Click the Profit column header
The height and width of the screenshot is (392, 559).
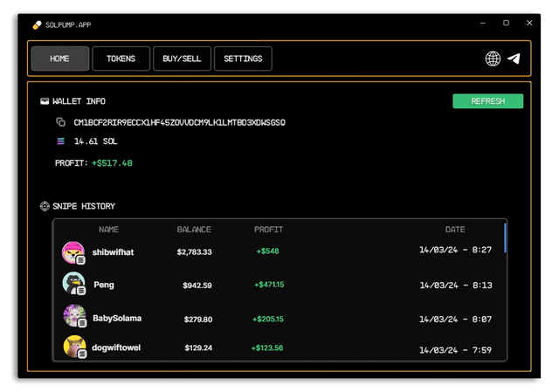click(x=268, y=230)
